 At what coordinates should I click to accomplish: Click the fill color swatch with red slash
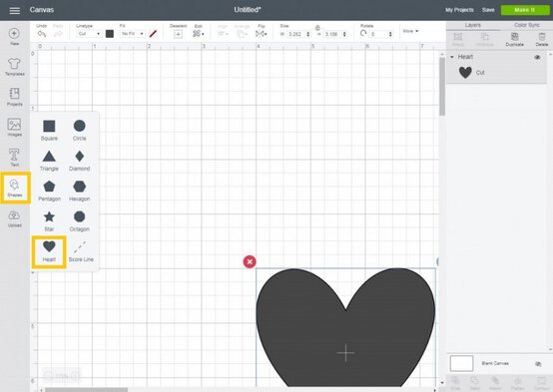pos(153,34)
